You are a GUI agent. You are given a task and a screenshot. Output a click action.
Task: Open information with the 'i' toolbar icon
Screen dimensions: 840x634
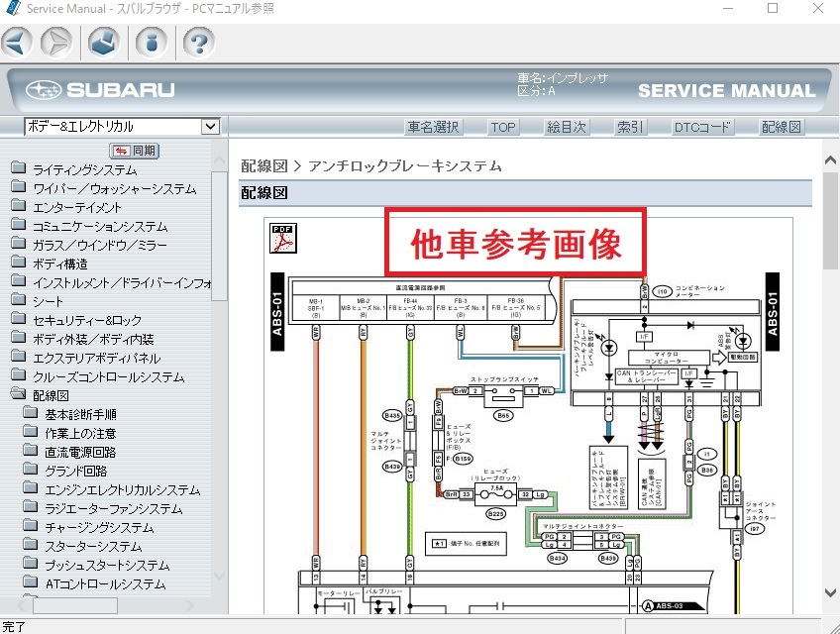tap(152, 42)
